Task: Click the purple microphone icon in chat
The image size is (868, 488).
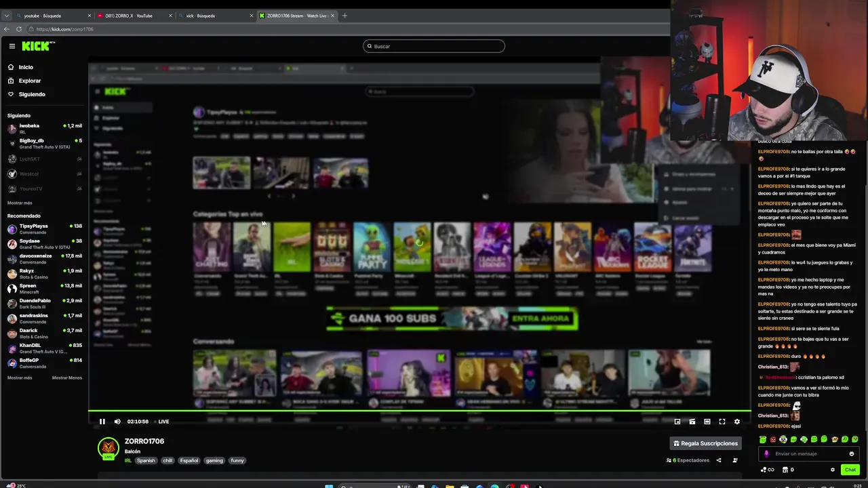Action: [767, 454]
